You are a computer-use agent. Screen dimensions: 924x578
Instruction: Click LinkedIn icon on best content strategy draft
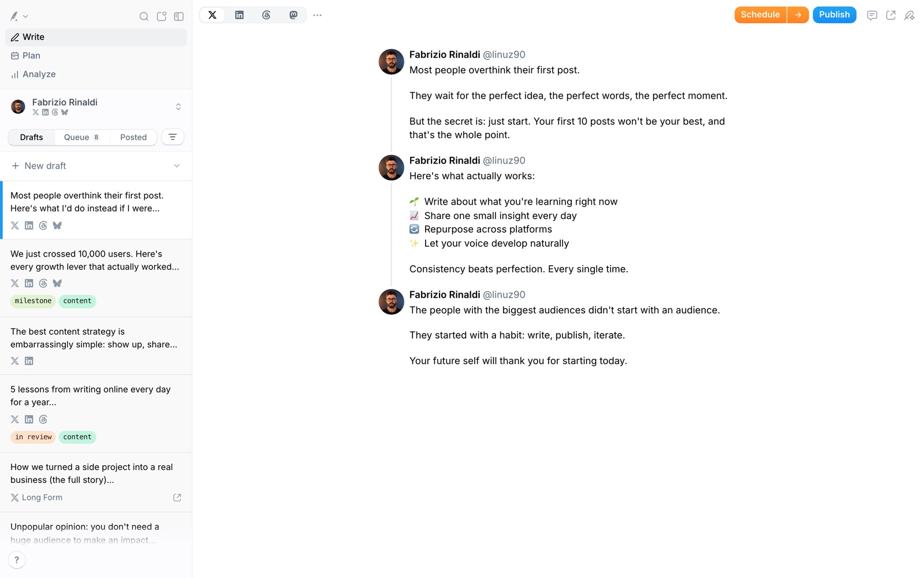point(29,361)
